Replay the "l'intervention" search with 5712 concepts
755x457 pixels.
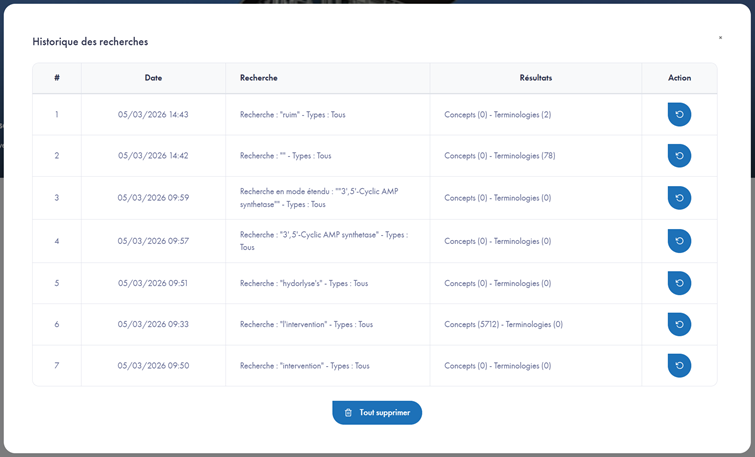679,324
